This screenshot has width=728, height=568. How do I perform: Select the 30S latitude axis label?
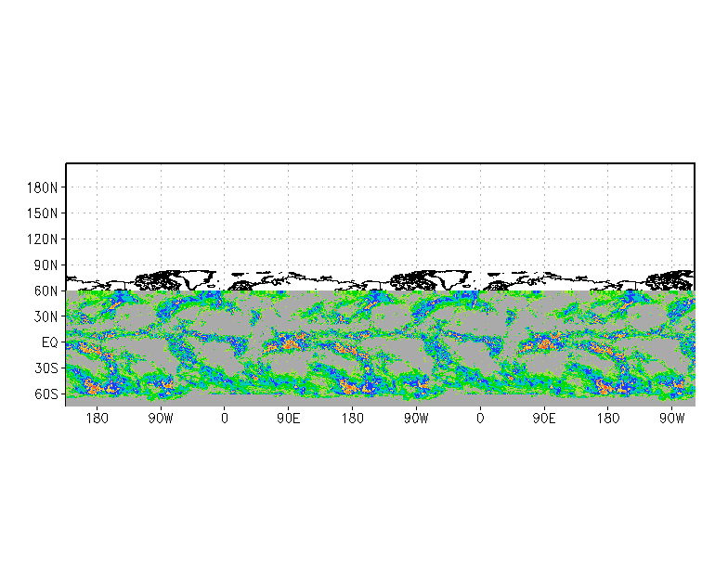(x=46, y=368)
